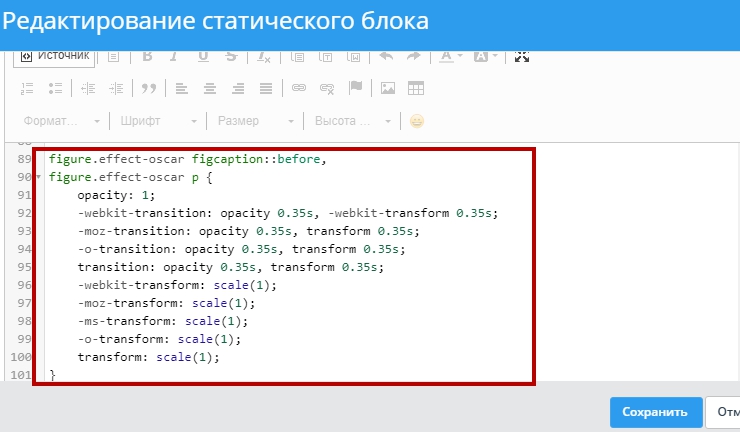The image size is (740, 432).
Task: Insert a bulleted list
Action: tap(56, 88)
